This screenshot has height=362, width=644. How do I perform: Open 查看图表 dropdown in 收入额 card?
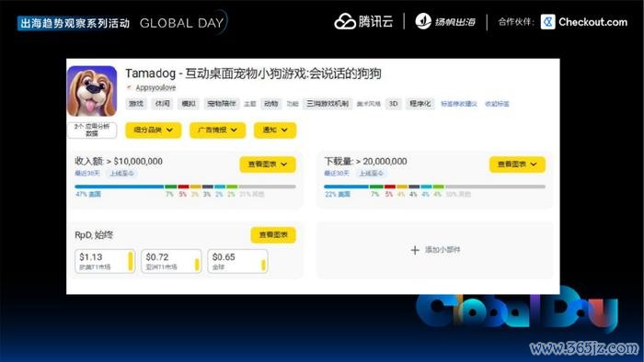(268, 164)
